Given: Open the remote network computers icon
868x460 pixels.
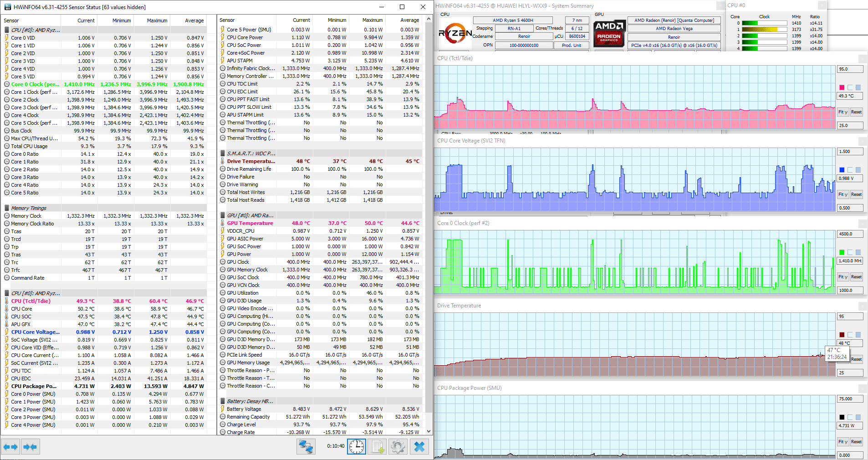Looking at the screenshot, I should [x=306, y=447].
